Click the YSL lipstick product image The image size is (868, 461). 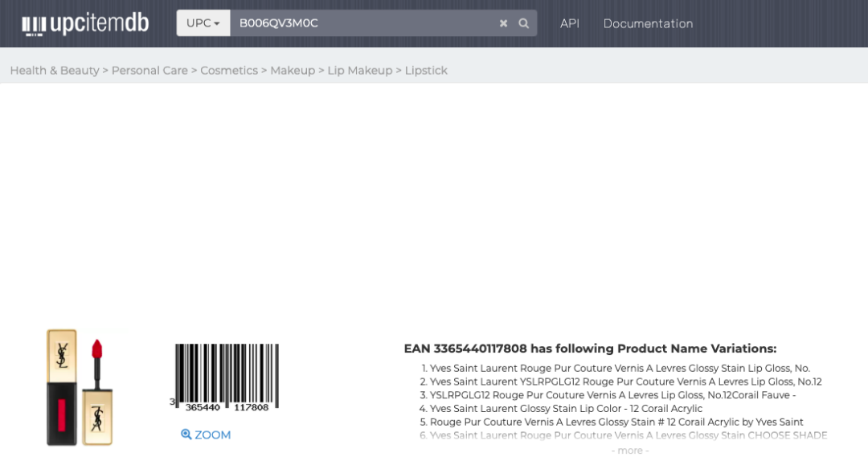[79, 387]
